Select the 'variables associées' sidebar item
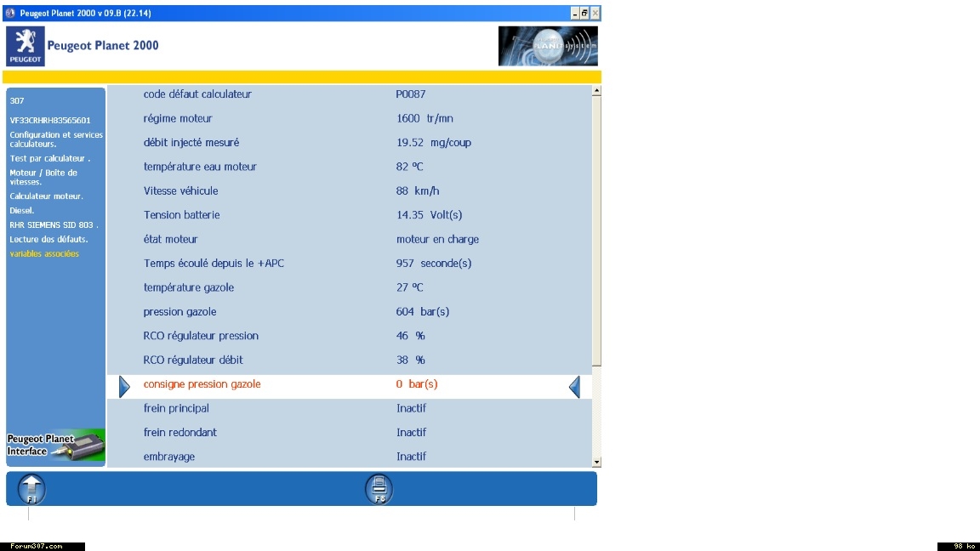 (44, 253)
